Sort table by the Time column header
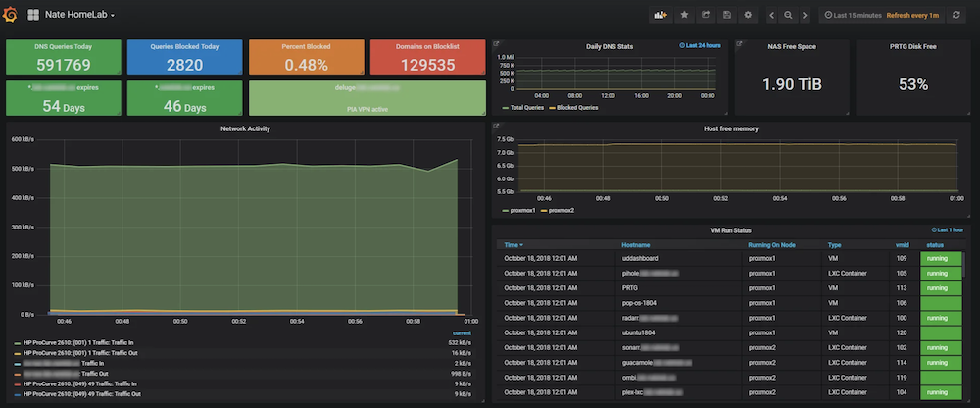This screenshot has height=408, width=980. pos(514,244)
